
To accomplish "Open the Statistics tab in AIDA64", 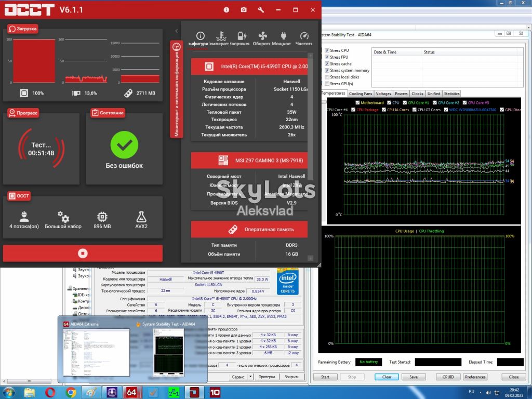I will tap(451, 94).
